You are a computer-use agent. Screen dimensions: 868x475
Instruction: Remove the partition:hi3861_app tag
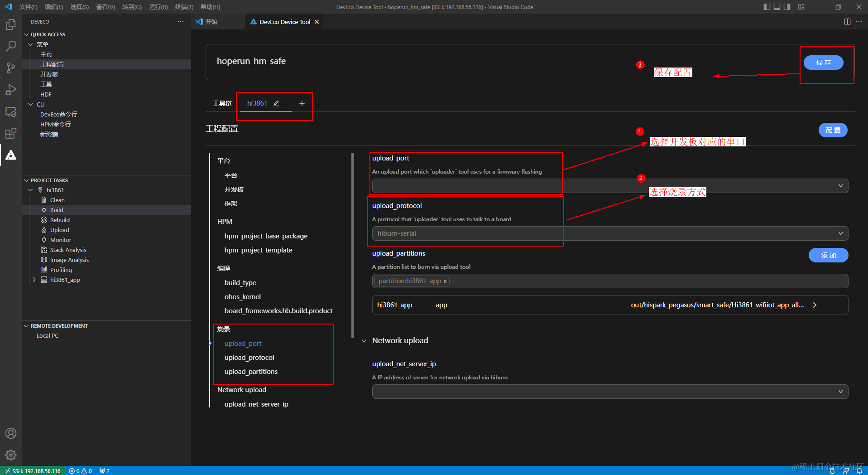pos(445,281)
